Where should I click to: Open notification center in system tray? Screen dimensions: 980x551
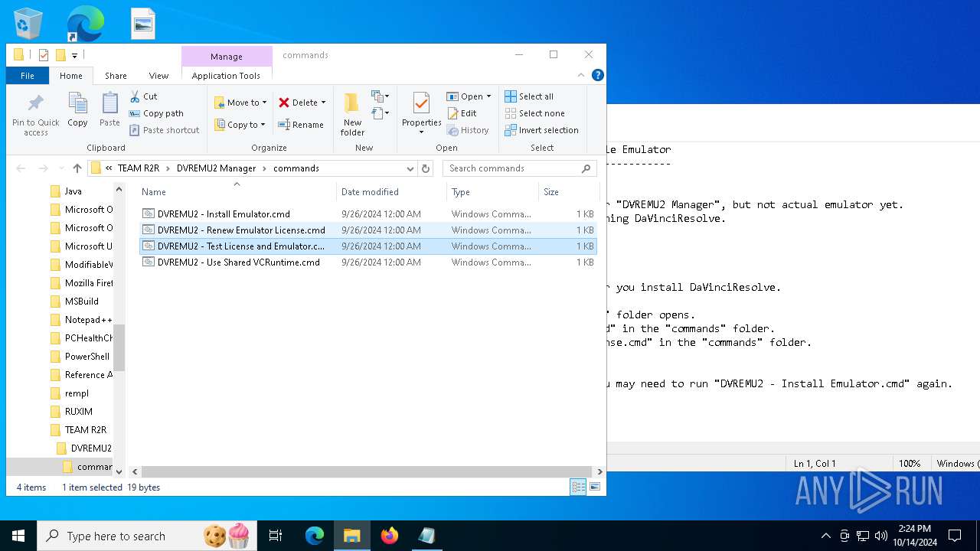pos(955,536)
